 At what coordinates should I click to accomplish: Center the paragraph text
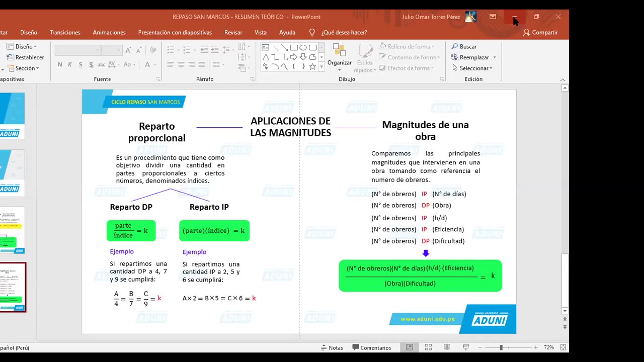click(x=181, y=64)
